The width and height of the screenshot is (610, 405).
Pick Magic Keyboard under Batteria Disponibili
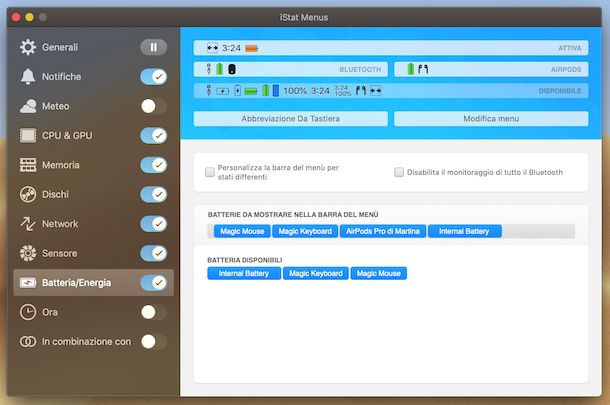(x=316, y=273)
